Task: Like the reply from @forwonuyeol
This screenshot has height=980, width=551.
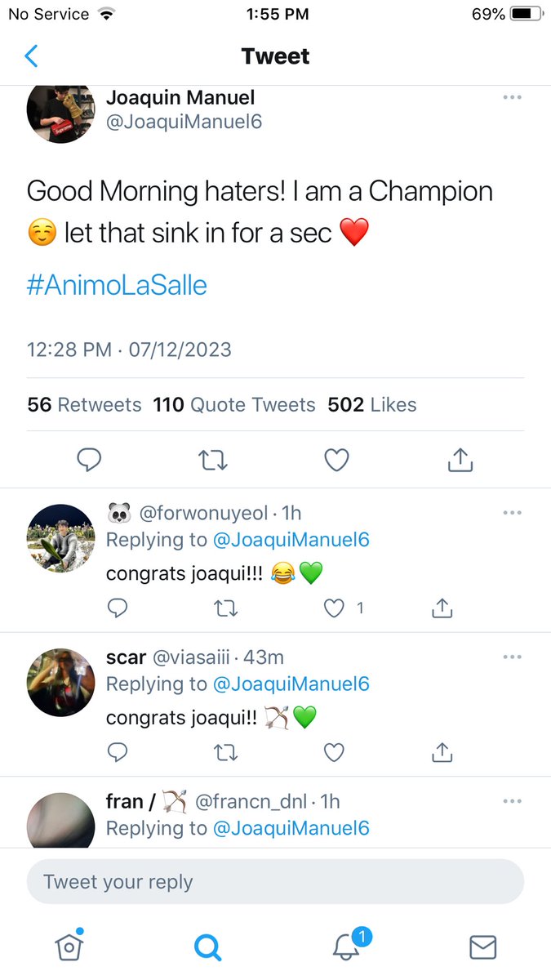Action: click(x=334, y=608)
